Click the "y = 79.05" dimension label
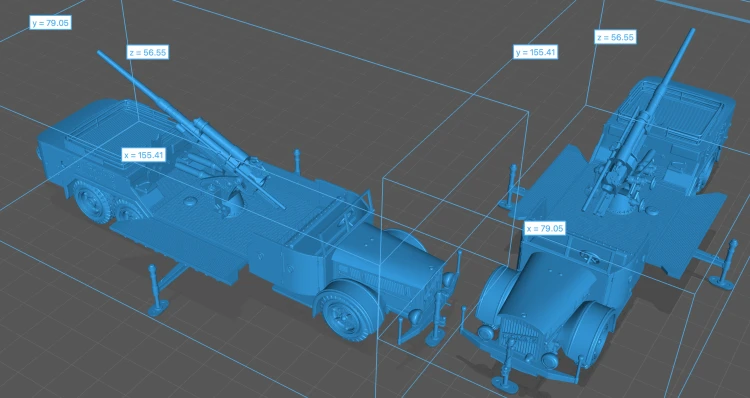 51,22
